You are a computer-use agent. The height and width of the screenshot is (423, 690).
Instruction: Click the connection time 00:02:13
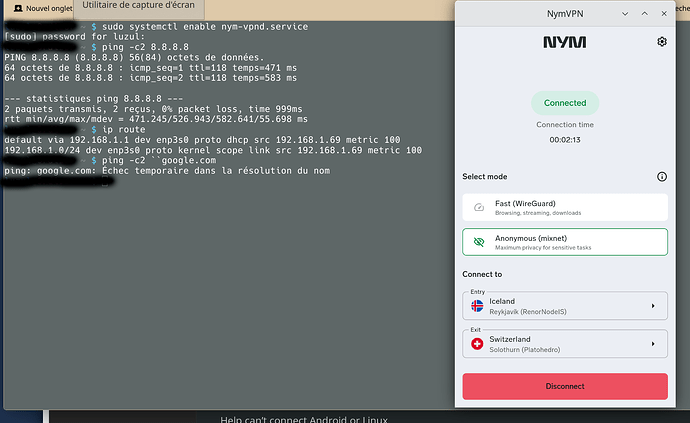[x=565, y=140]
